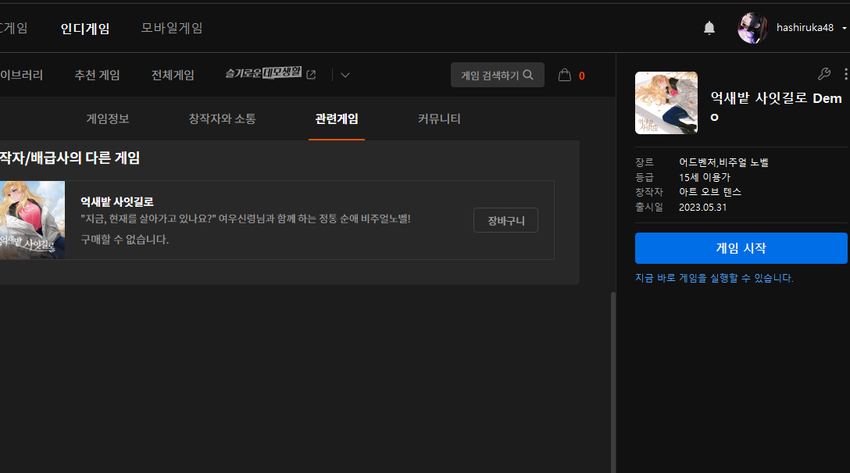The height and width of the screenshot is (473, 850).
Task: Click the side panel game cover thumbnail
Action: point(666,103)
